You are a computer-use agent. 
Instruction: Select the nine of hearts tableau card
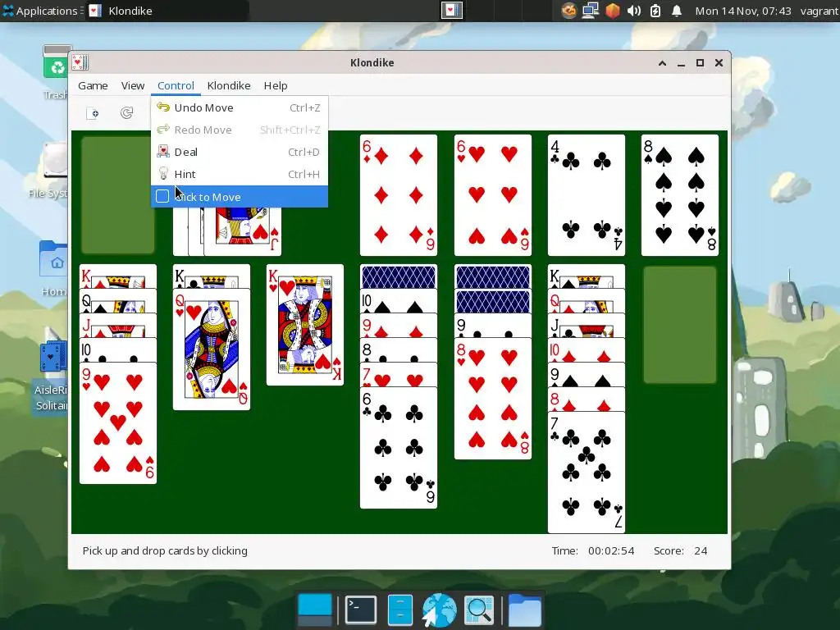tap(118, 423)
